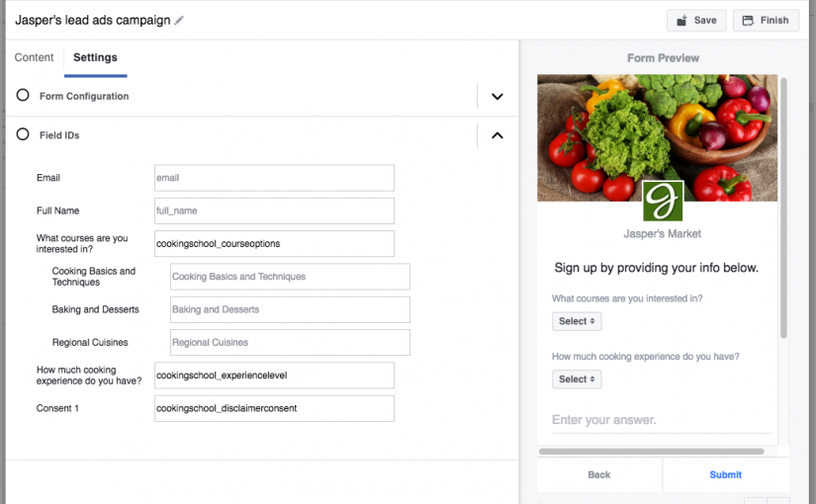The image size is (816, 504).
Task: Collapse the Field IDs section chevron
Action: point(498,135)
